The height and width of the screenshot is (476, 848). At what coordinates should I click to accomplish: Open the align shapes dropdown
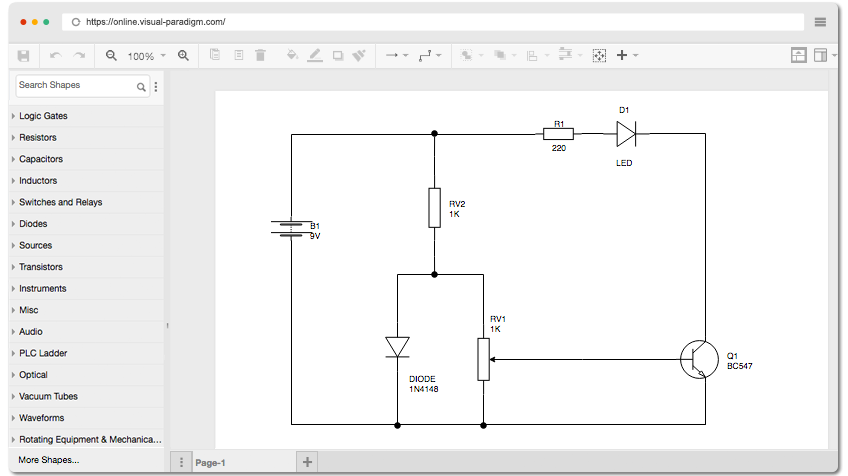pyautogui.click(x=538, y=56)
